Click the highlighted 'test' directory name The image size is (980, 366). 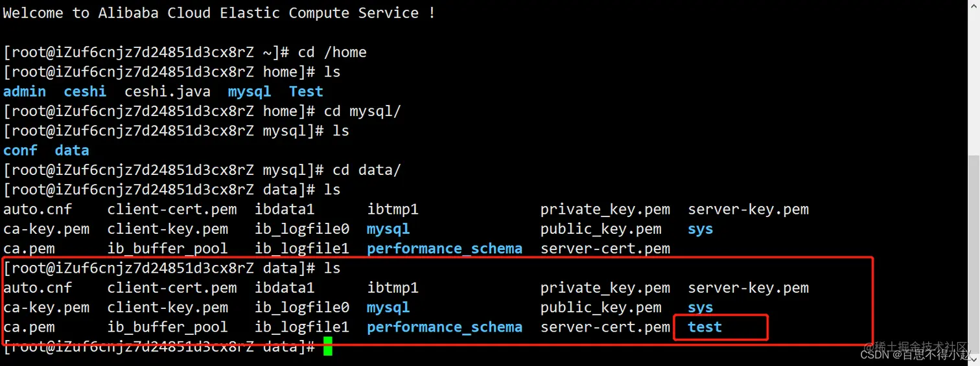[705, 327]
